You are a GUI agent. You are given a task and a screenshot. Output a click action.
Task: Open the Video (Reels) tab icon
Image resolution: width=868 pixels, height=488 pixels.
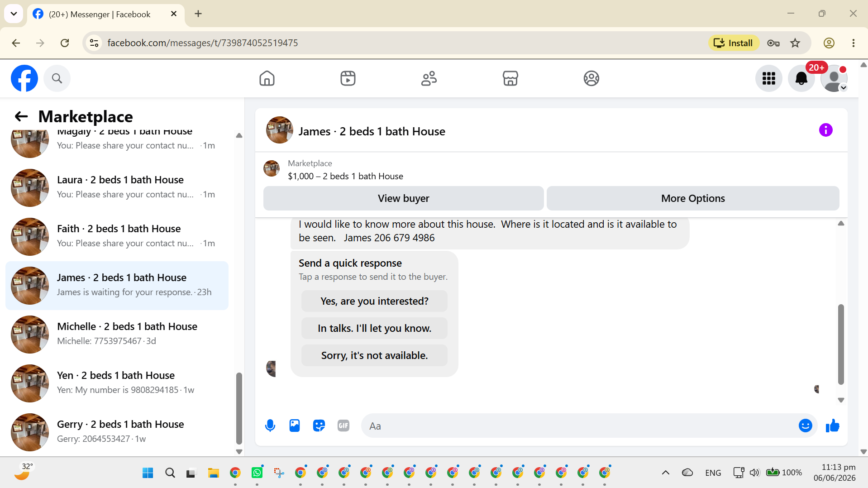pos(348,78)
